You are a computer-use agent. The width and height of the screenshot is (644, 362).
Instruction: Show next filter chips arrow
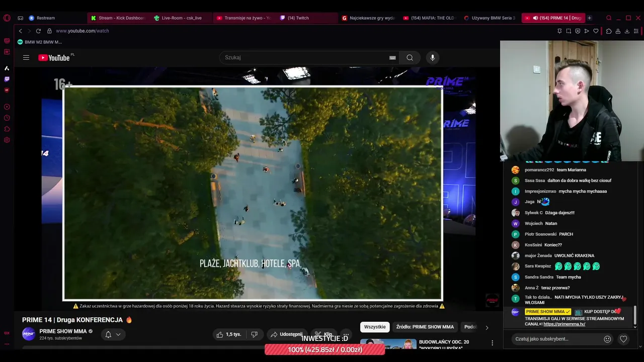pyautogui.click(x=487, y=327)
